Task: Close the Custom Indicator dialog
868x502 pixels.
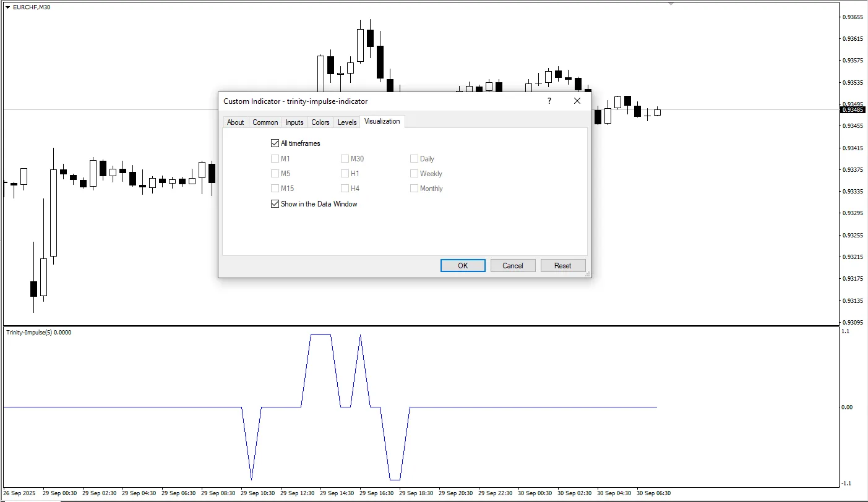Action: [x=577, y=101]
